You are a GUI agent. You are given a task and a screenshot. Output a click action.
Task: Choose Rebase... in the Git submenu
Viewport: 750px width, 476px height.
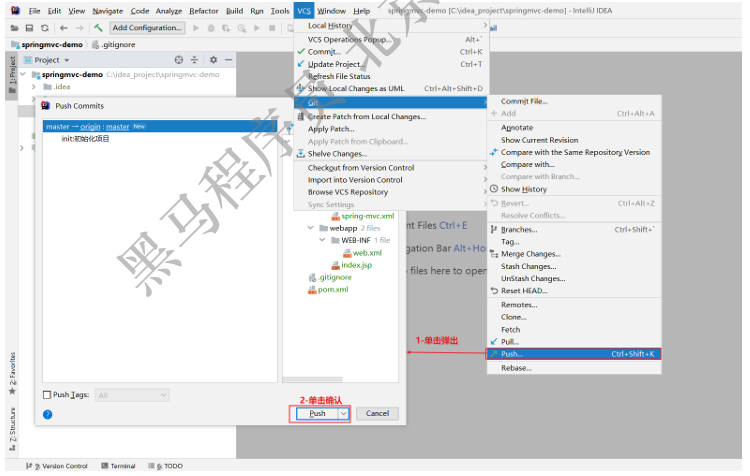point(574,368)
